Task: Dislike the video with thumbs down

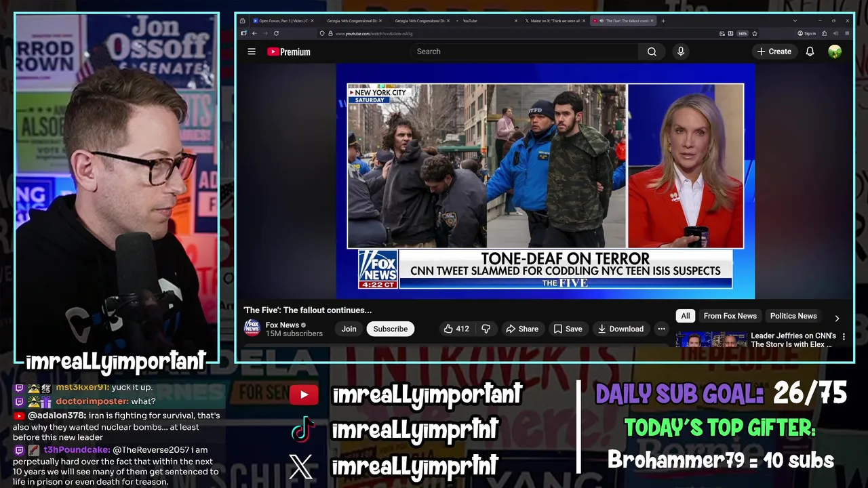Action: (486, 329)
